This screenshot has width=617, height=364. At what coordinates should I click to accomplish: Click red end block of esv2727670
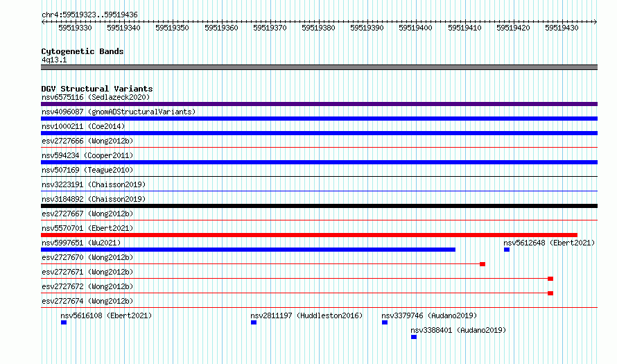point(483,264)
